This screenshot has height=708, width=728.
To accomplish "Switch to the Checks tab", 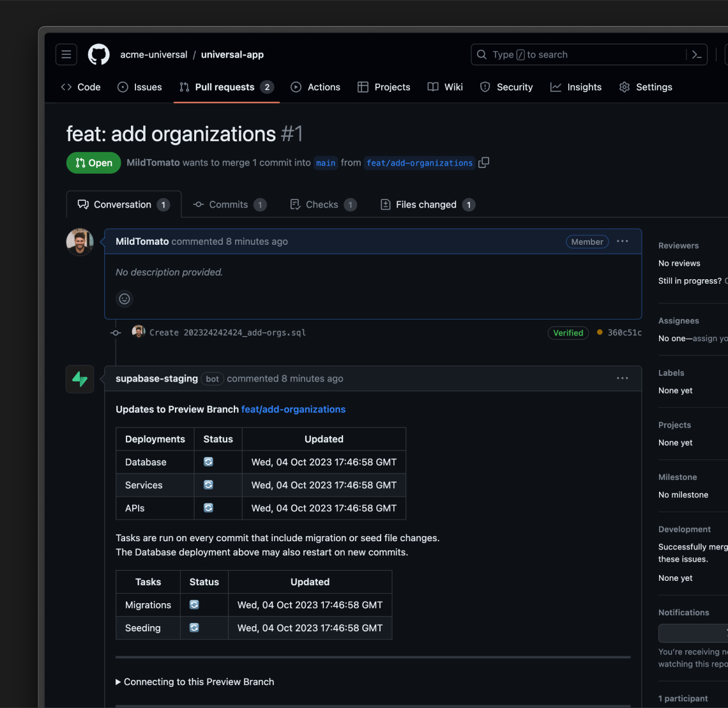I will [x=324, y=204].
